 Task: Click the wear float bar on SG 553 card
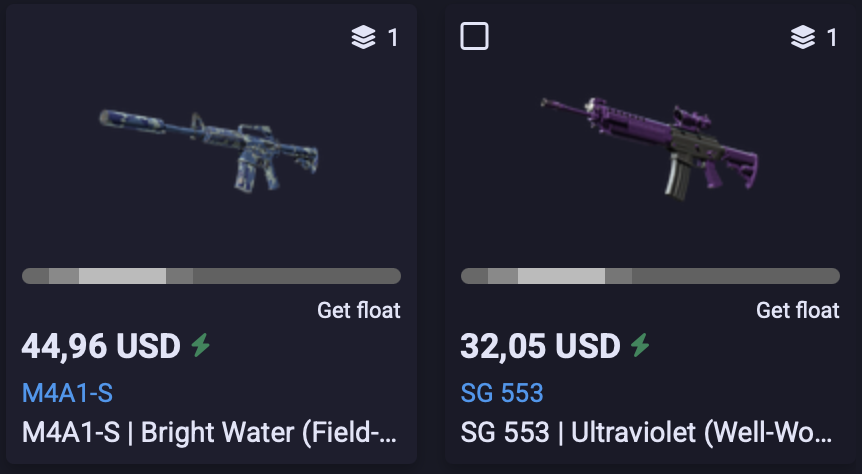[x=650, y=276]
